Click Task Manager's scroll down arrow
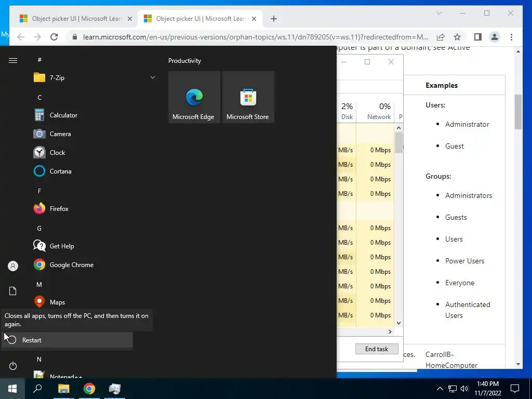This screenshot has width=532, height=399. pos(398,323)
